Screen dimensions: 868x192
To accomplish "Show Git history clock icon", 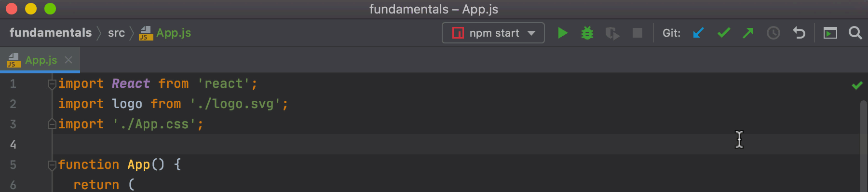I will tap(773, 33).
